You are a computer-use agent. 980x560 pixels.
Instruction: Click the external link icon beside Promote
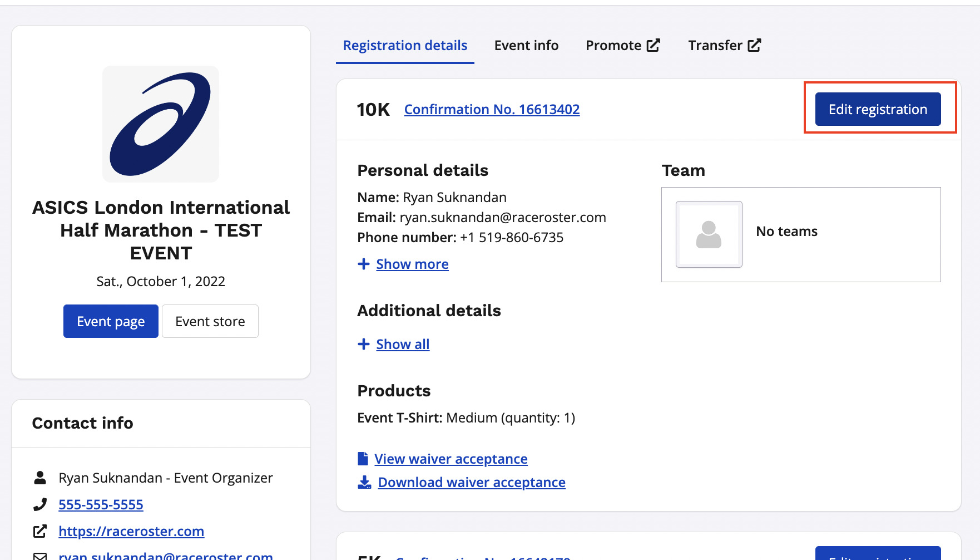(x=654, y=46)
